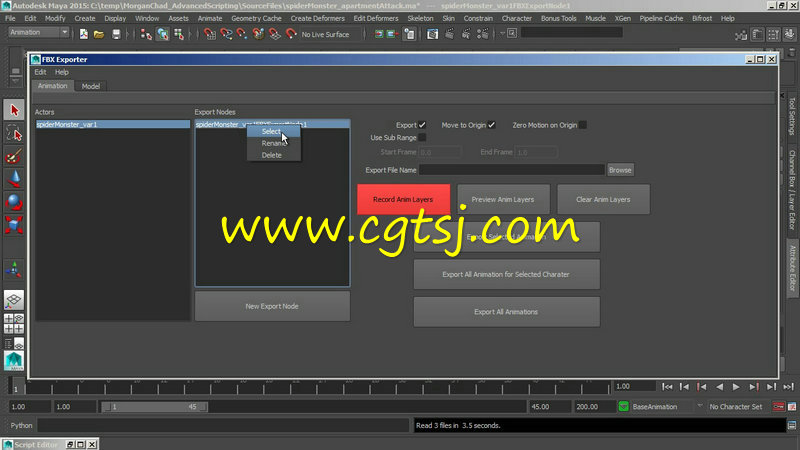Screen dimensions: 800x450
Task: Click the play backwards button
Action: pyautogui.click(x=719, y=387)
